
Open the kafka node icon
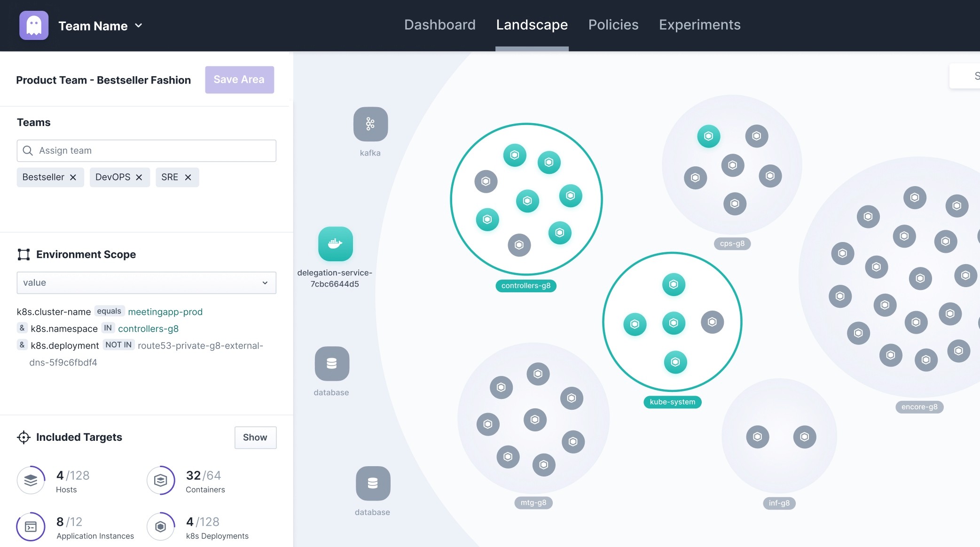370,124
